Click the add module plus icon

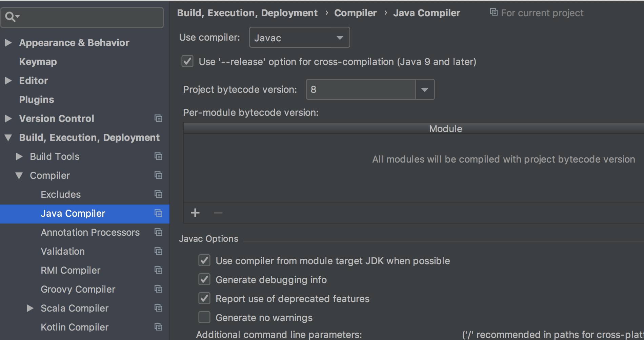tap(195, 213)
